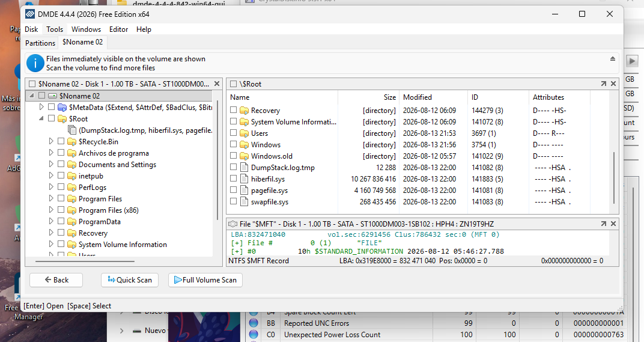This screenshot has height=342, width=644.
Task: Check the box for Recovery in file list
Action: 233,110
